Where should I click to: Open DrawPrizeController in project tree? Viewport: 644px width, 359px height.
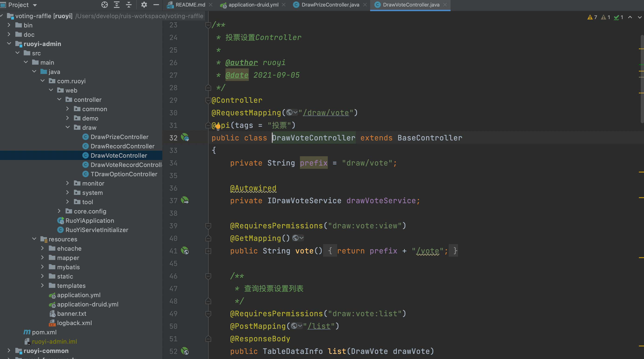[x=119, y=137]
